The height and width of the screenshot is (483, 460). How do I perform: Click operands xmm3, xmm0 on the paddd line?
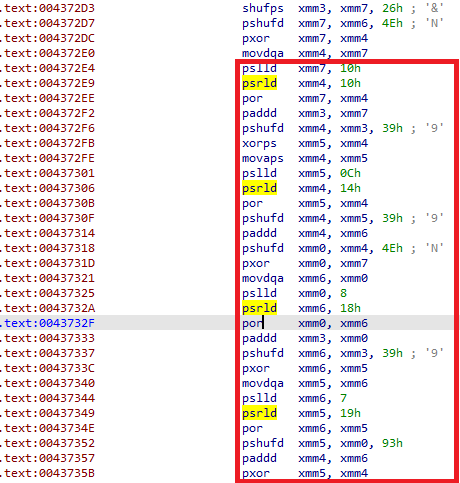coord(333,338)
